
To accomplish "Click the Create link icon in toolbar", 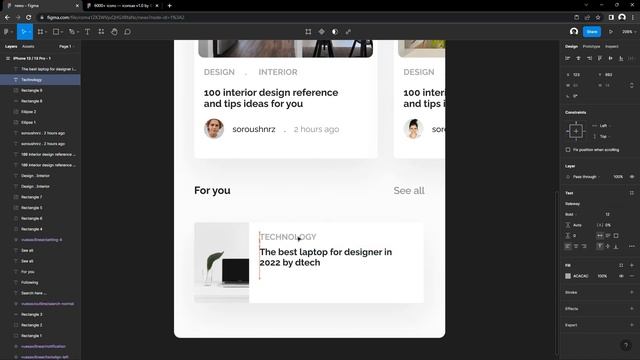I will point(348,31).
